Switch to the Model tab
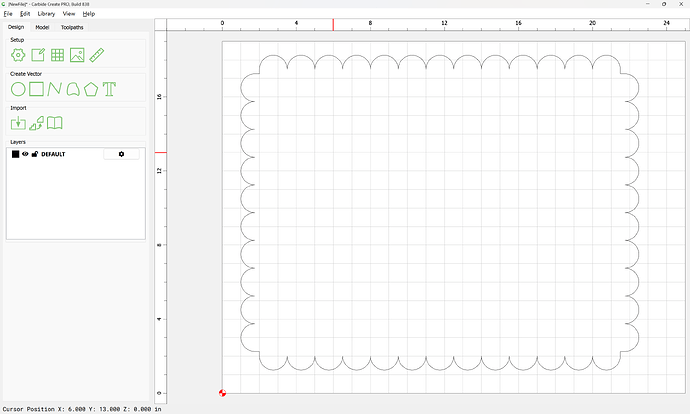The height and width of the screenshot is (414, 690). 42,27
